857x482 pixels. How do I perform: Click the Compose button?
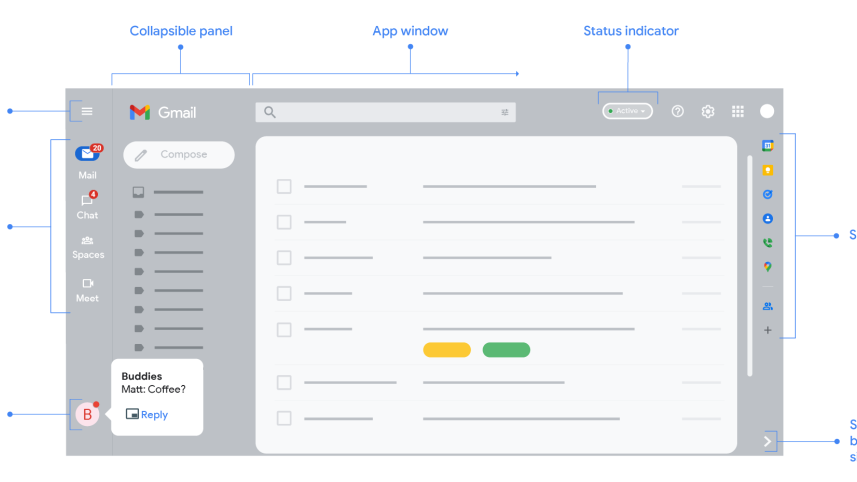pos(179,155)
